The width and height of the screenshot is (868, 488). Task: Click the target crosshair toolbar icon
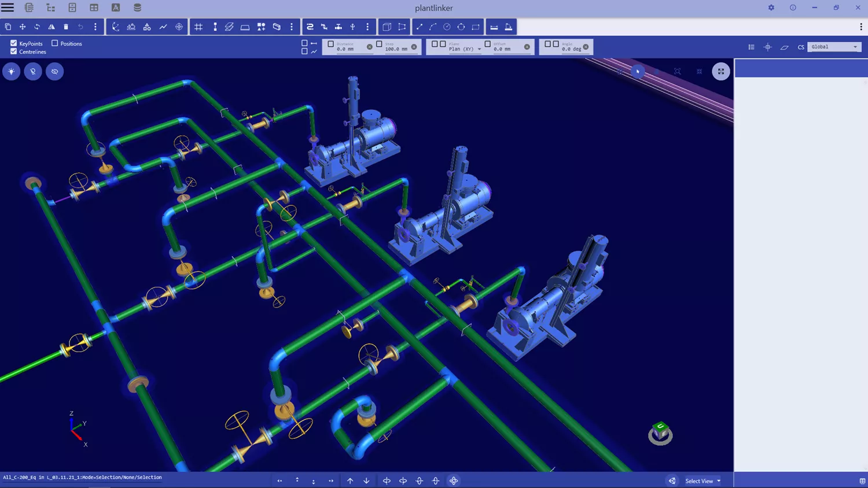click(x=179, y=27)
